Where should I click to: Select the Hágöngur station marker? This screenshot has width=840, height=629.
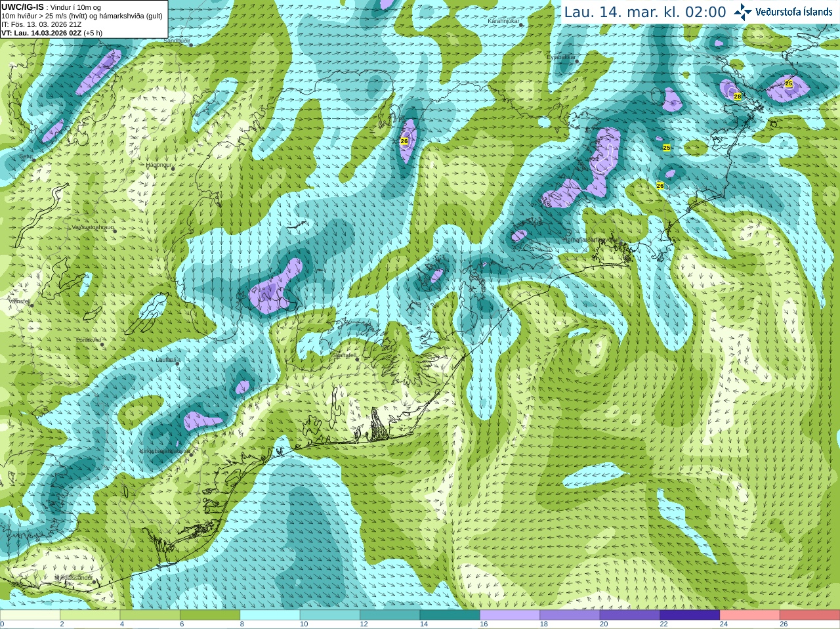(x=173, y=168)
